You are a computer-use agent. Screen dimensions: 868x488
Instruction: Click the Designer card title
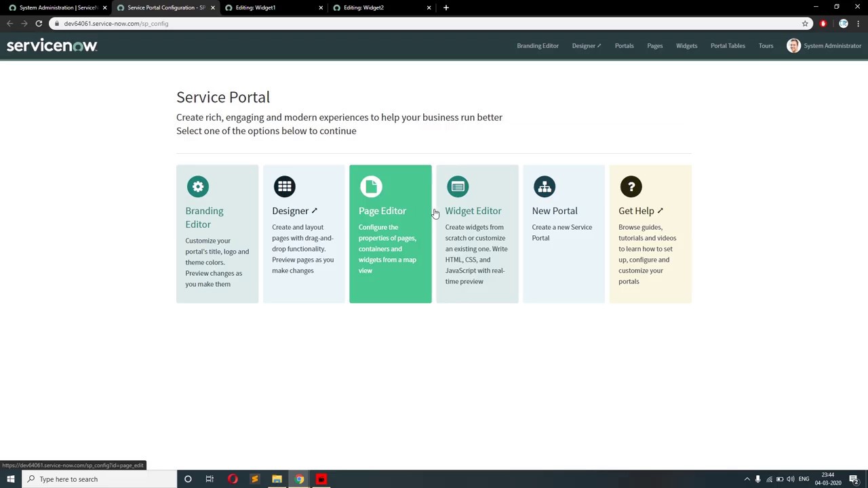295,211
